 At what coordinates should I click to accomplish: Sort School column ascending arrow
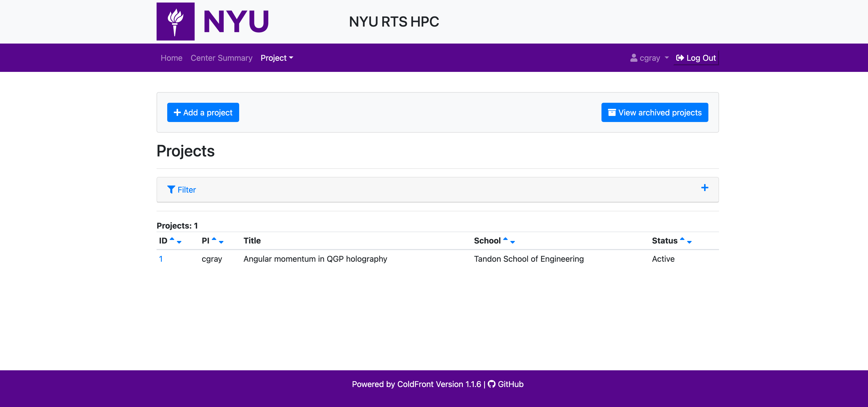click(x=505, y=239)
